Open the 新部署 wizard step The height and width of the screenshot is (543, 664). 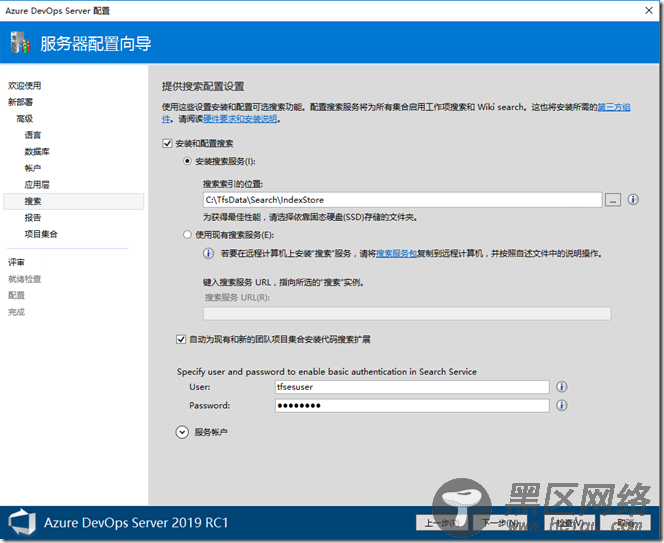20,102
